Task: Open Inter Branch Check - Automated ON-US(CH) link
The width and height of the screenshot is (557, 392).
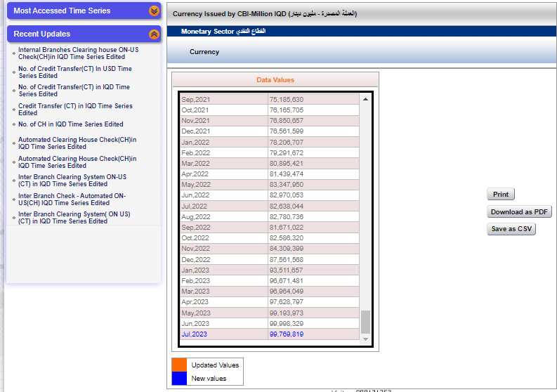Action: click(x=72, y=199)
